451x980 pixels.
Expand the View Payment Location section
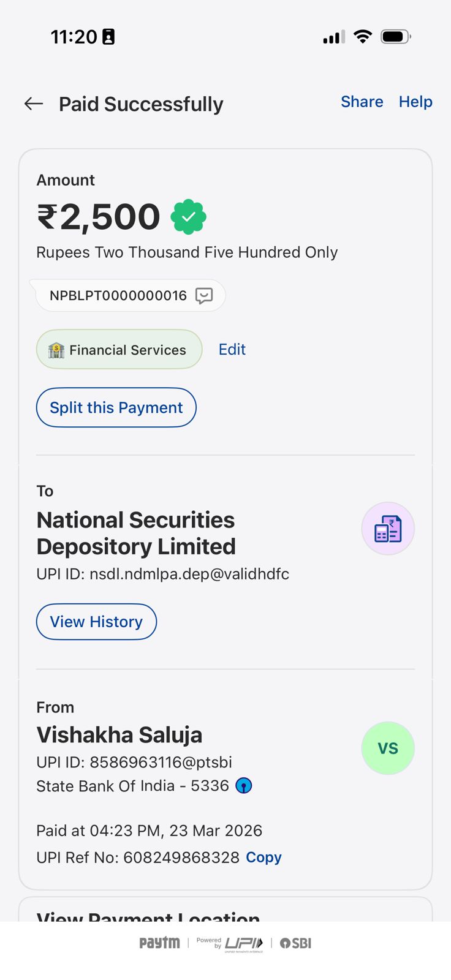tap(148, 914)
